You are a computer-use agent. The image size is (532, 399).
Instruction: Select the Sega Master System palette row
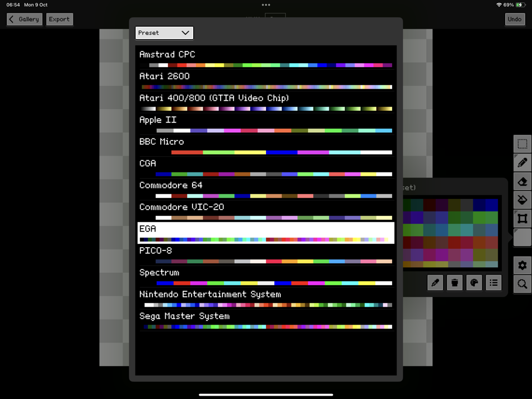point(265,320)
